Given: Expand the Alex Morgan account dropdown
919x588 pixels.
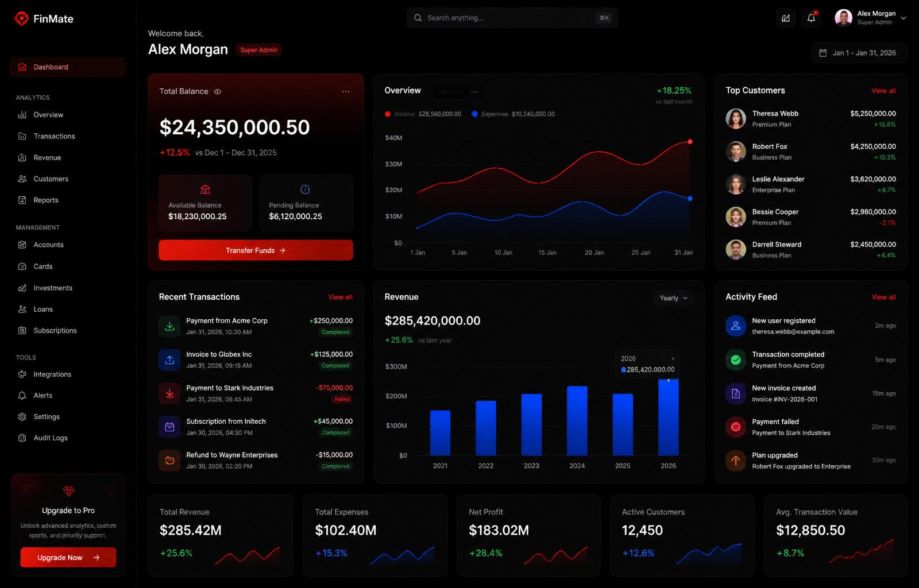Looking at the screenshot, I should (x=903, y=18).
